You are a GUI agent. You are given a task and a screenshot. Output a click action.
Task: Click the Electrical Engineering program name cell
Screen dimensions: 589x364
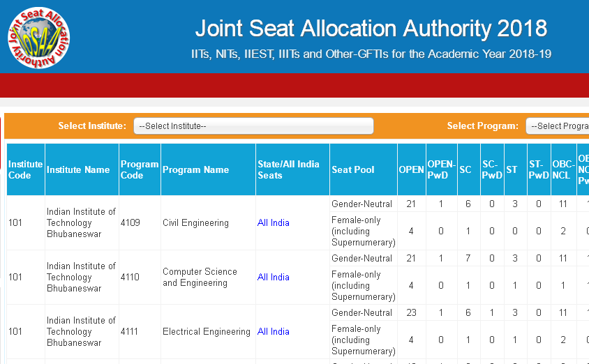[x=207, y=332]
